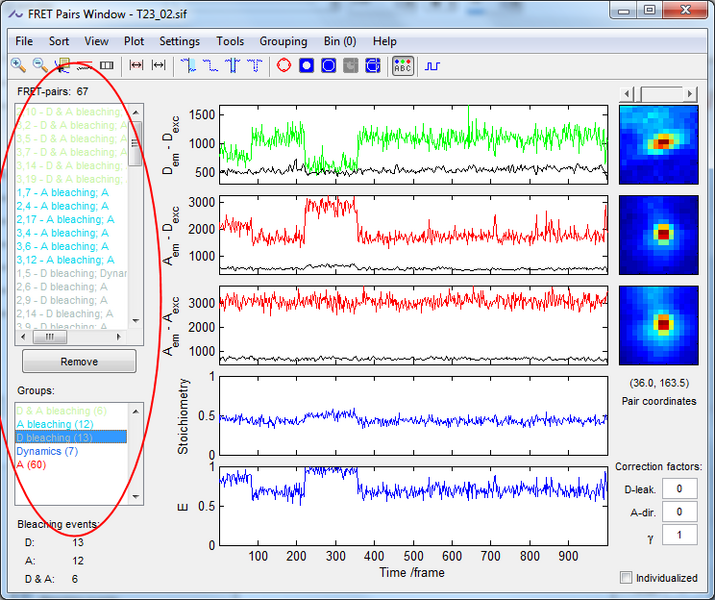Click the blue step-function toolbar icon
This screenshot has height=600, width=715.
click(432, 65)
